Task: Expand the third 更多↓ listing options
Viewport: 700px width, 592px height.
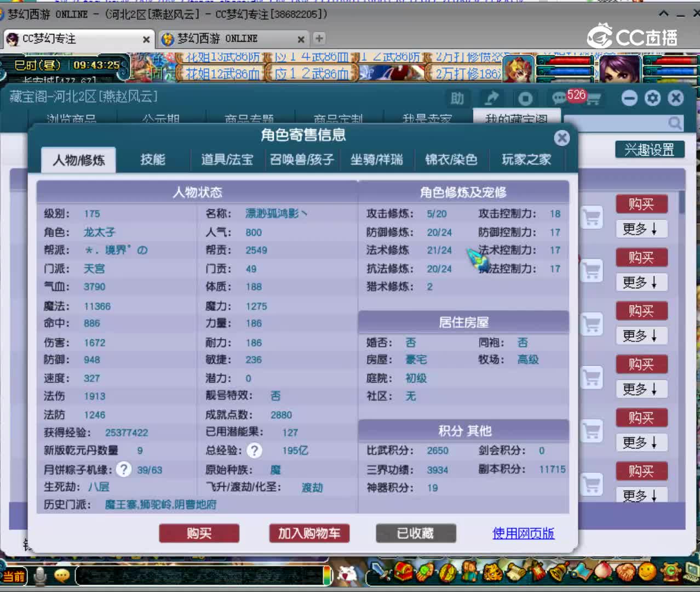Action: coord(641,335)
